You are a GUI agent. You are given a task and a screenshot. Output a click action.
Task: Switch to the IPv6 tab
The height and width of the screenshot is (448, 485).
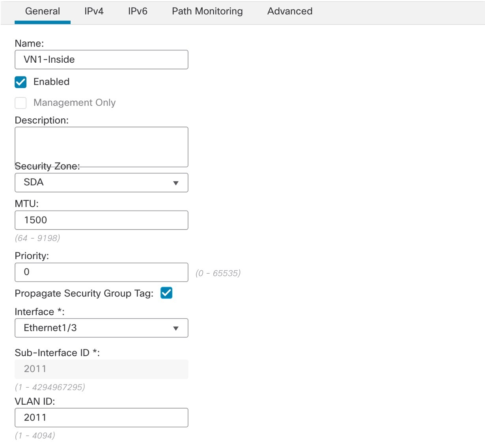click(137, 11)
